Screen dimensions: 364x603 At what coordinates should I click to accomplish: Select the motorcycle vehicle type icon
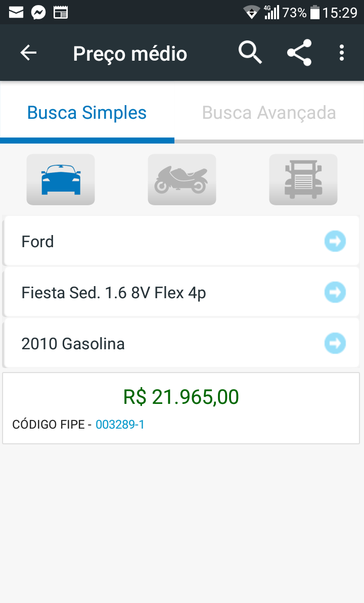[182, 179]
